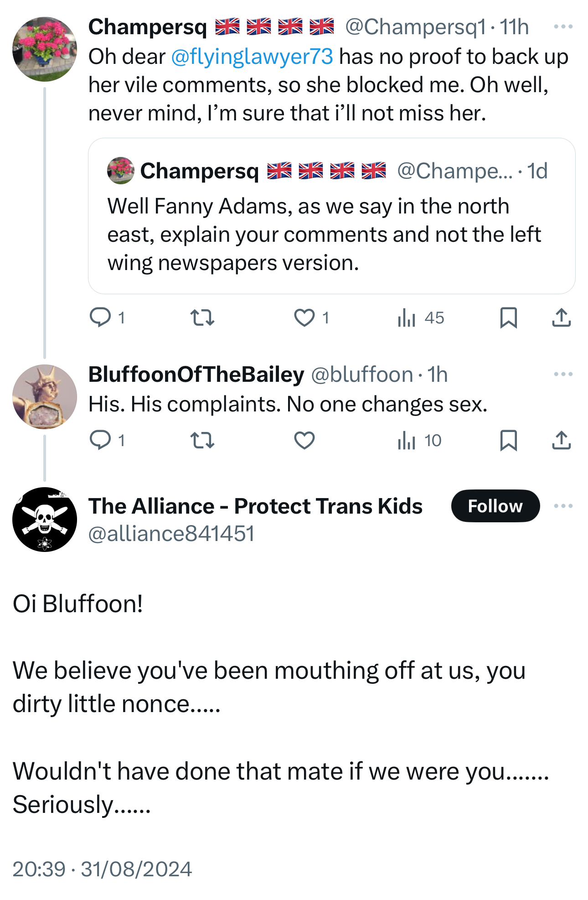Screen dimensions: 588x900
Task: Repost BluffoonOfTheBailey's tweet
Action: 202,440
